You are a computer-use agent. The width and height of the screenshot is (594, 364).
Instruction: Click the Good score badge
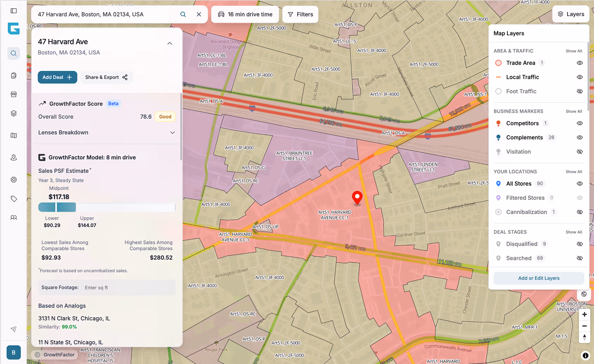pyautogui.click(x=165, y=117)
